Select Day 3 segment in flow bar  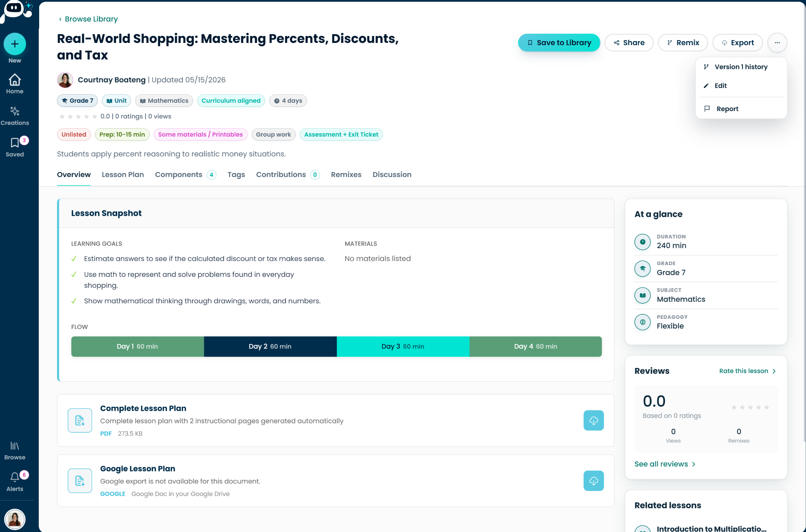(x=403, y=347)
